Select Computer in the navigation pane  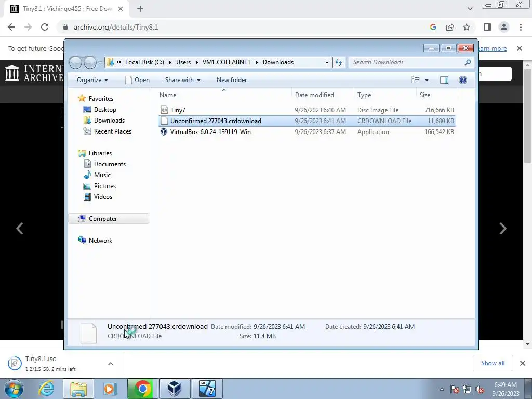109,219
